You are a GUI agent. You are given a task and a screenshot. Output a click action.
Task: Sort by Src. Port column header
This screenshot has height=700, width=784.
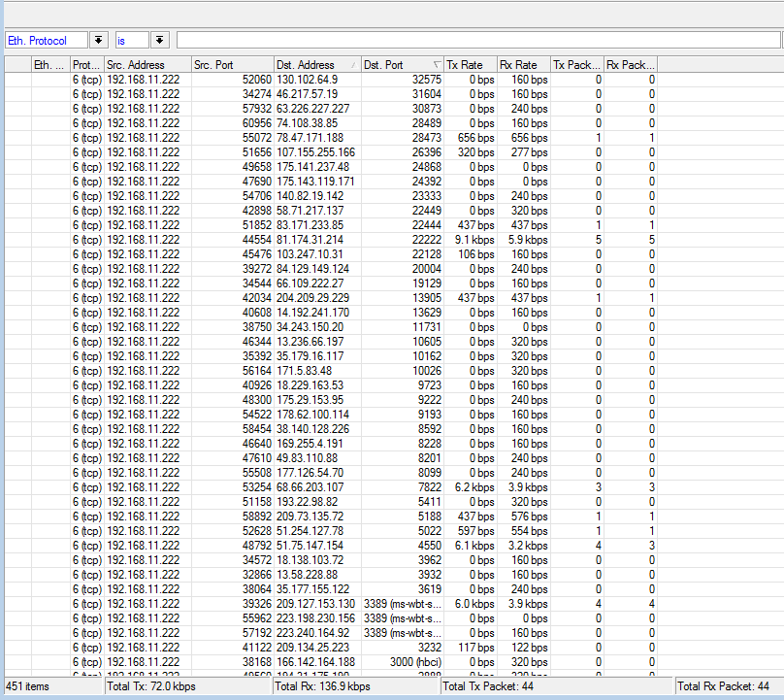tap(232, 65)
